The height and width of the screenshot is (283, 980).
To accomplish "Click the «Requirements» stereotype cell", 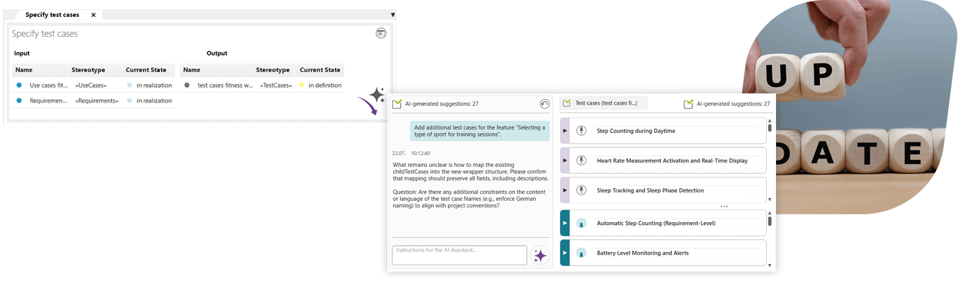I will coord(96,100).
